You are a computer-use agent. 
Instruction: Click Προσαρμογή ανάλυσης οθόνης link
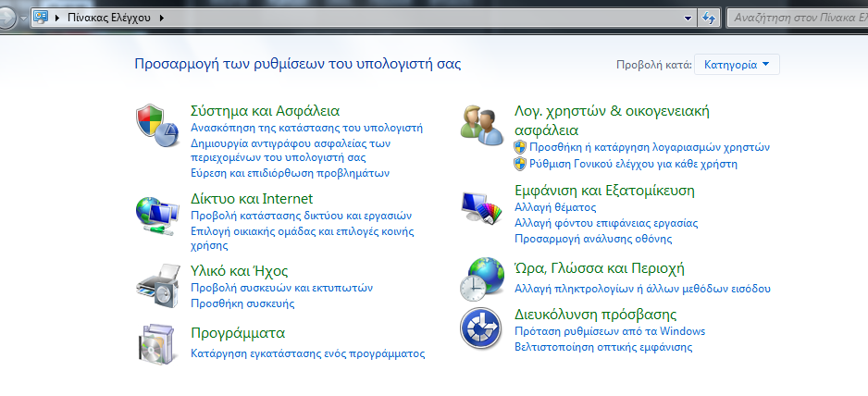[593, 239]
